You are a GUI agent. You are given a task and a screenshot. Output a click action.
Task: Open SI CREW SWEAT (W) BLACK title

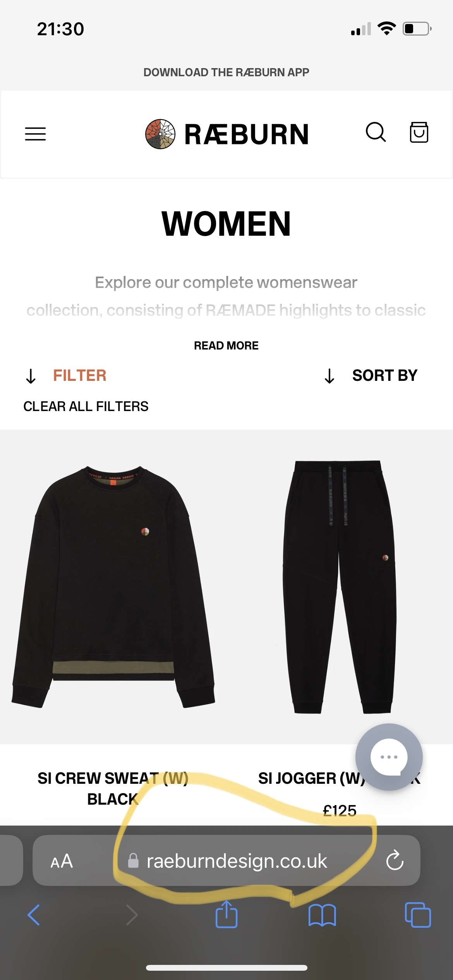tap(113, 788)
